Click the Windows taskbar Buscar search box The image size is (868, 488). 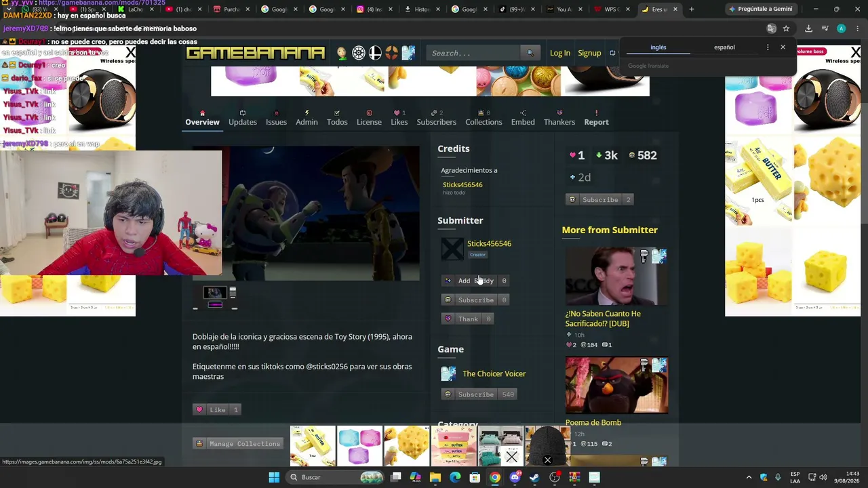coord(335,477)
